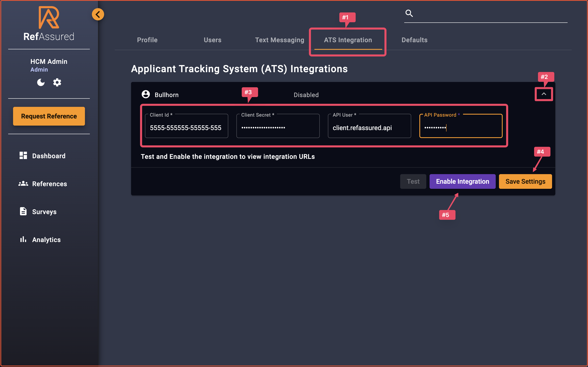The image size is (588, 367).
Task: Open the Defaults tab
Action: click(414, 40)
